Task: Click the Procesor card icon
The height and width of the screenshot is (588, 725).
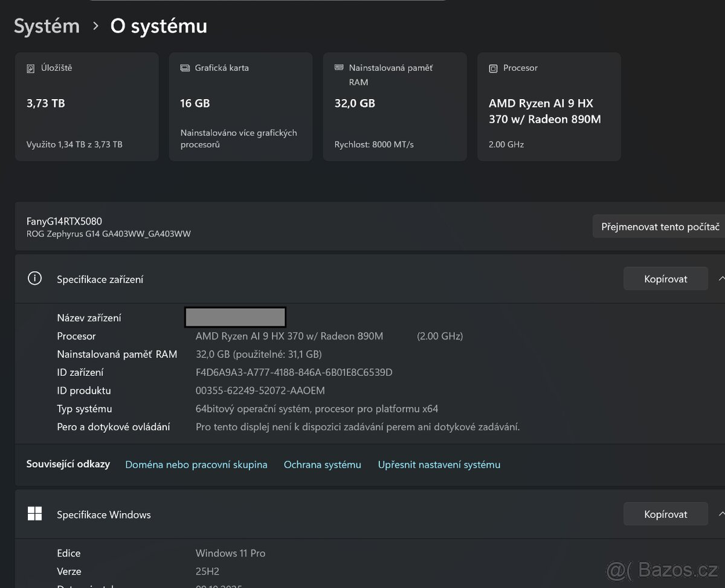Action: click(x=492, y=68)
